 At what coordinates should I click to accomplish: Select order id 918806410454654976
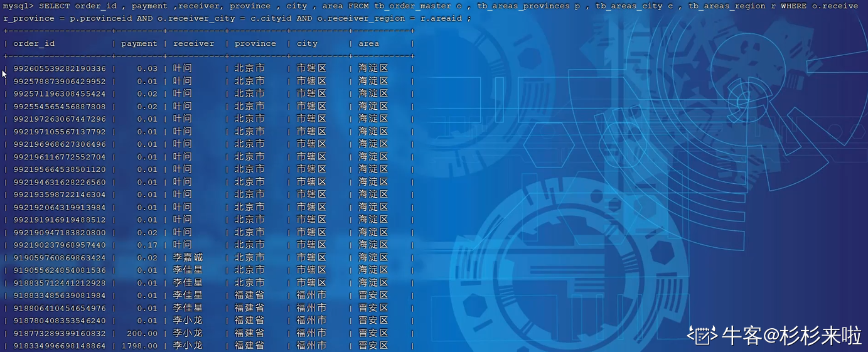click(x=60, y=308)
